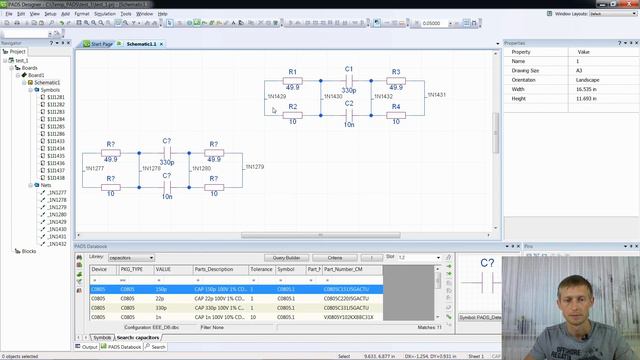Click the Delete 'X' toolbar icon
The image size is (640, 360).
point(261,23)
